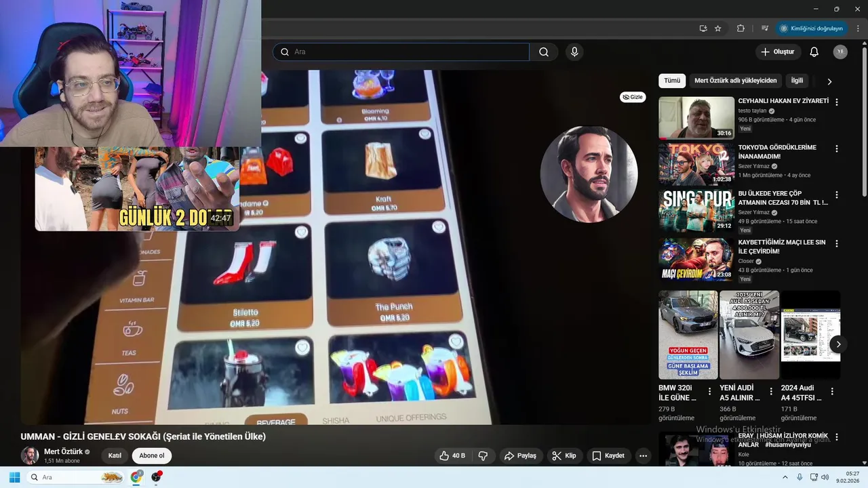Open Chrome extensions puzzle icon

point(741,28)
